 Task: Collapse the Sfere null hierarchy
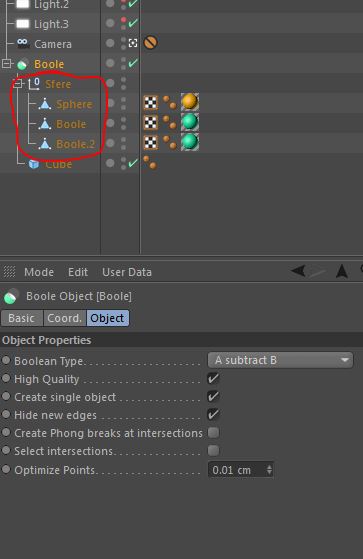[x=17, y=84]
